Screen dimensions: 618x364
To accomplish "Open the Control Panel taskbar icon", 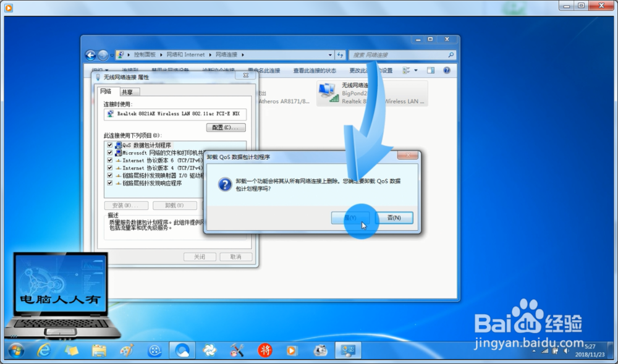I will (x=348, y=350).
